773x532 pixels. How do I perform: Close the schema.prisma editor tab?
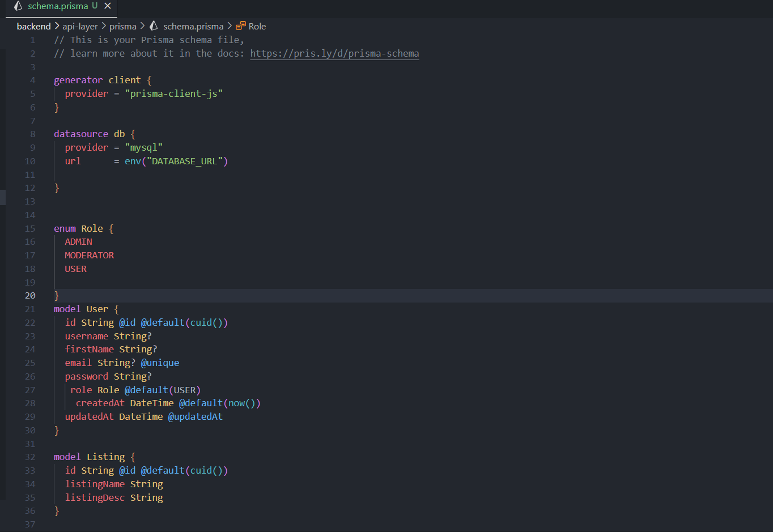pos(108,6)
